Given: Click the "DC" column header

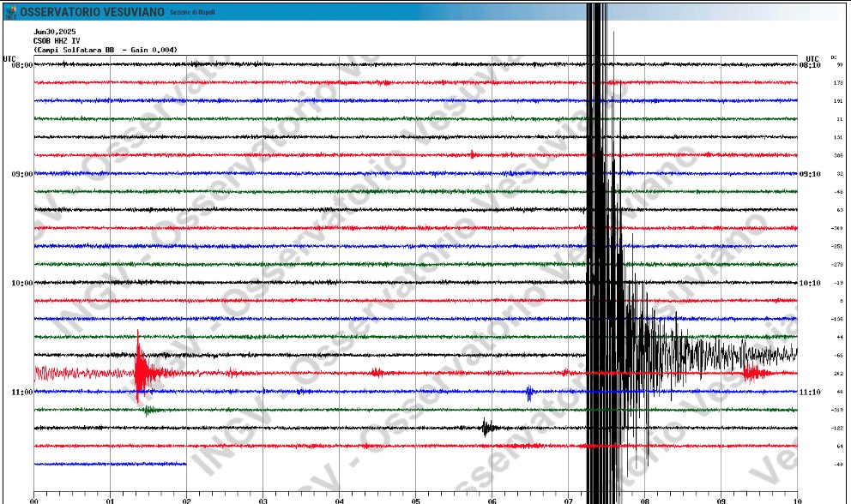Looking at the screenshot, I should [x=834, y=57].
